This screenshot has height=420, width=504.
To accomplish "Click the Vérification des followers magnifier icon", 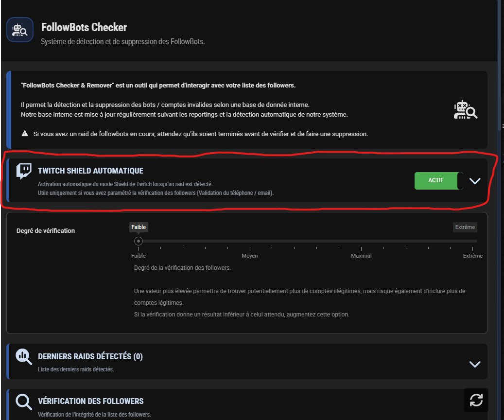I will click(24, 402).
